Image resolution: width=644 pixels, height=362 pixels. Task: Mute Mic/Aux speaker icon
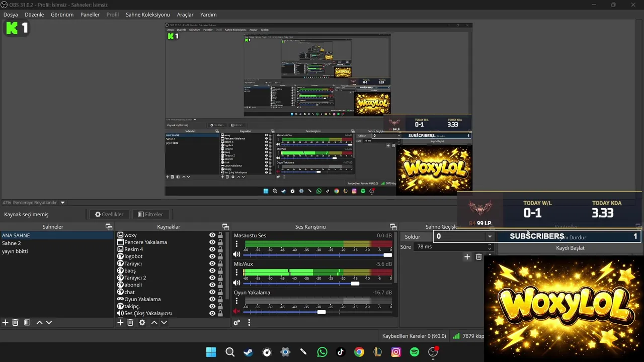[236, 283]
